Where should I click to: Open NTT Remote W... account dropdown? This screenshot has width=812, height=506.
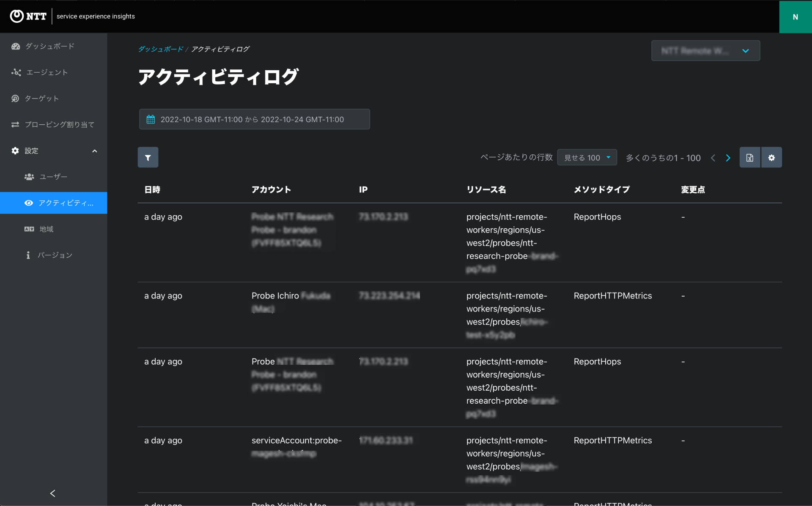tap(705, 51)
